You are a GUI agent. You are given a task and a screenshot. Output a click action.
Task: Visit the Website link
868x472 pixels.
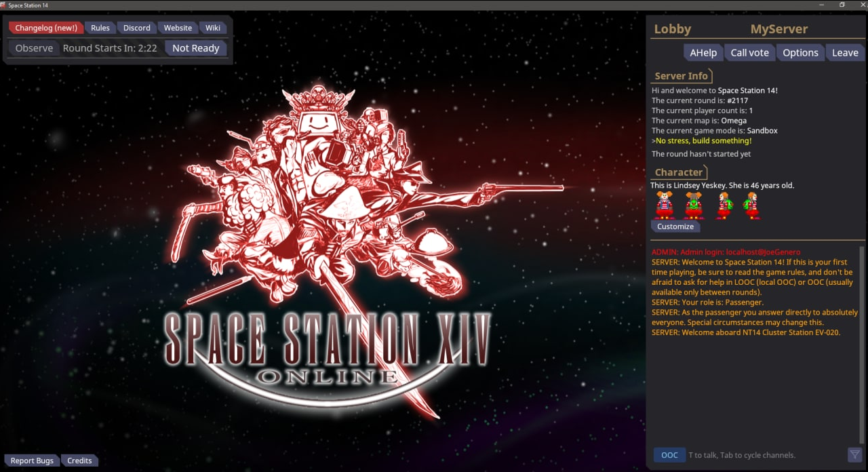pos(178,28)
